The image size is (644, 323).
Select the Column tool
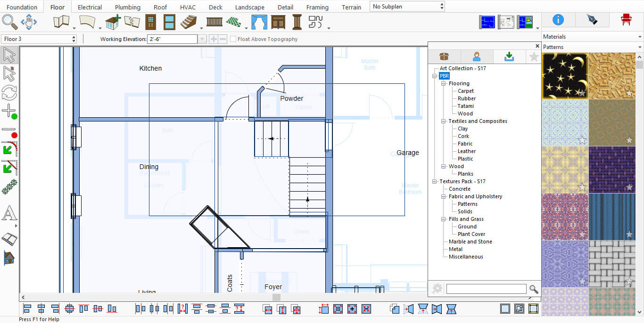coord(297,22)
